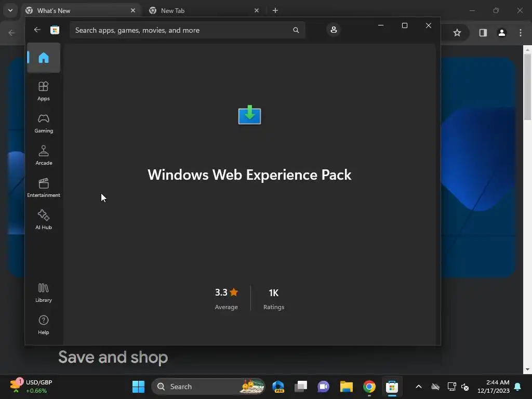Go back in Microsoft Store window
The width and height of the screenshot is (532, 399).
click(37, 30)
